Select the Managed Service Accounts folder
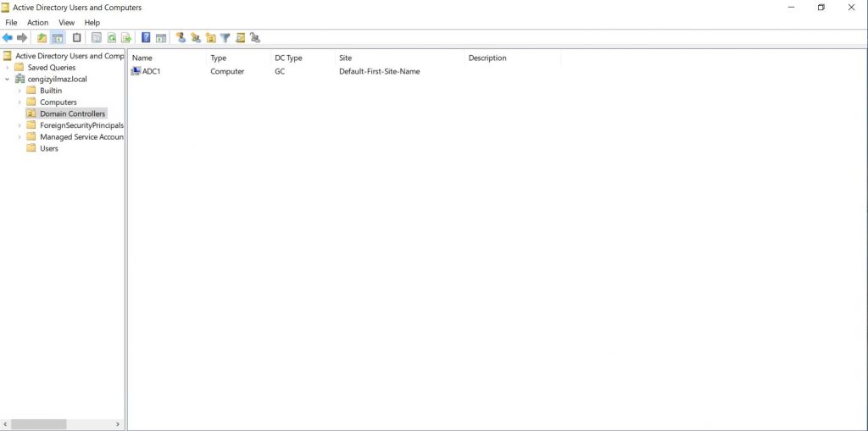Screen dimensions: 868x431 pos(81,136)
